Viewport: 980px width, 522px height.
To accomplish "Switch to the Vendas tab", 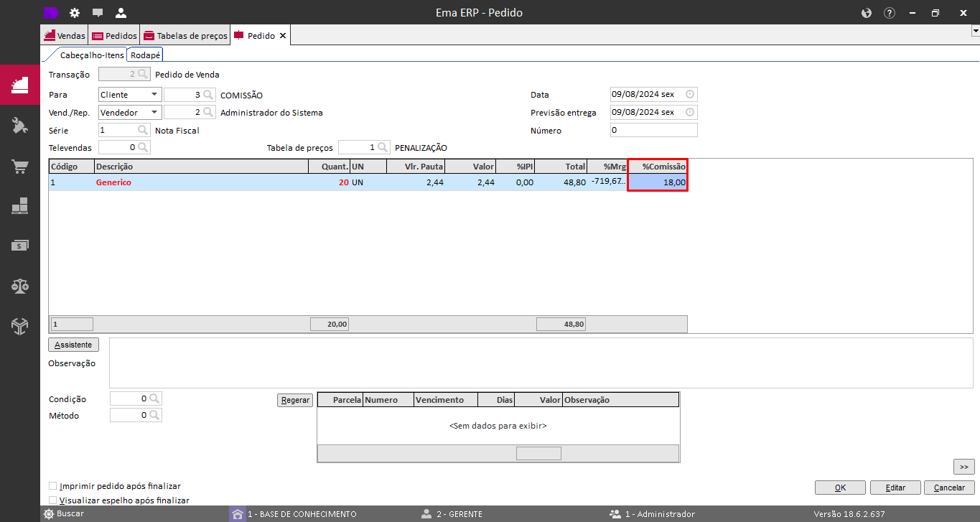I will [65, 35].
